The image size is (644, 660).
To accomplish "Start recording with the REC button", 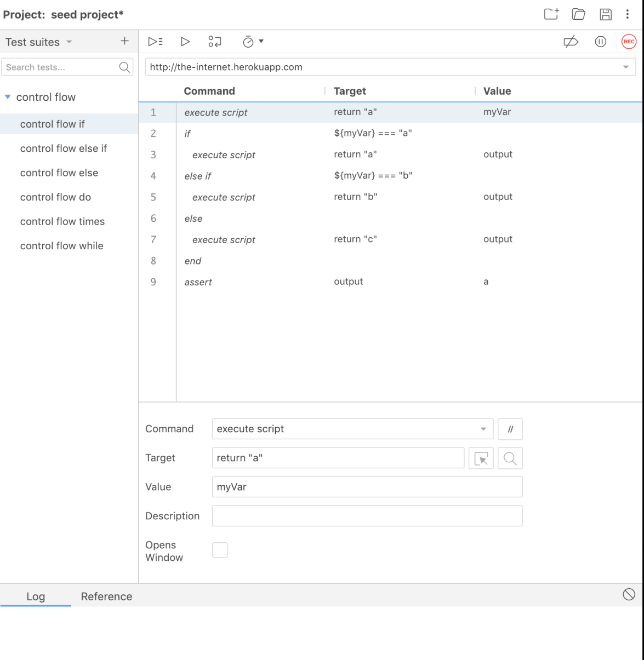I will (629, 41).
